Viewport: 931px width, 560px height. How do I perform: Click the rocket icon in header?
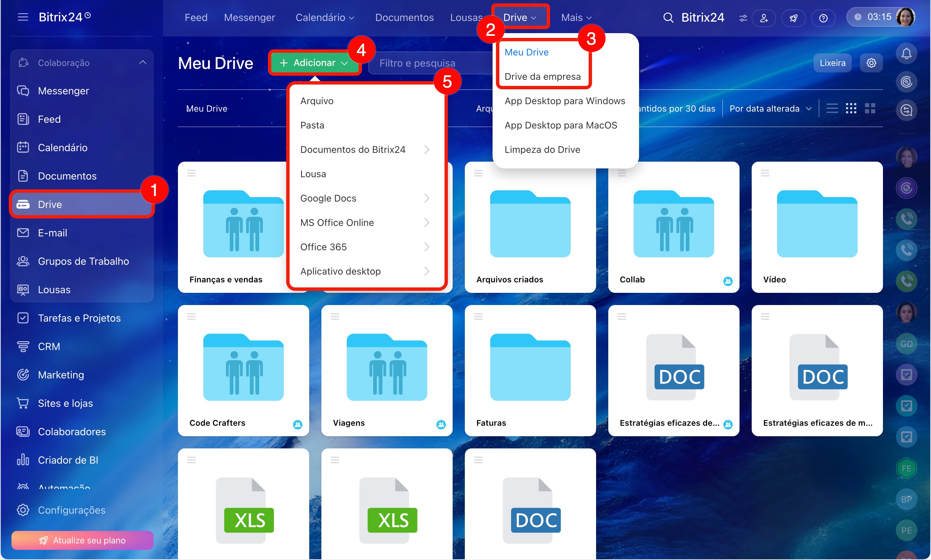point(793,18)
